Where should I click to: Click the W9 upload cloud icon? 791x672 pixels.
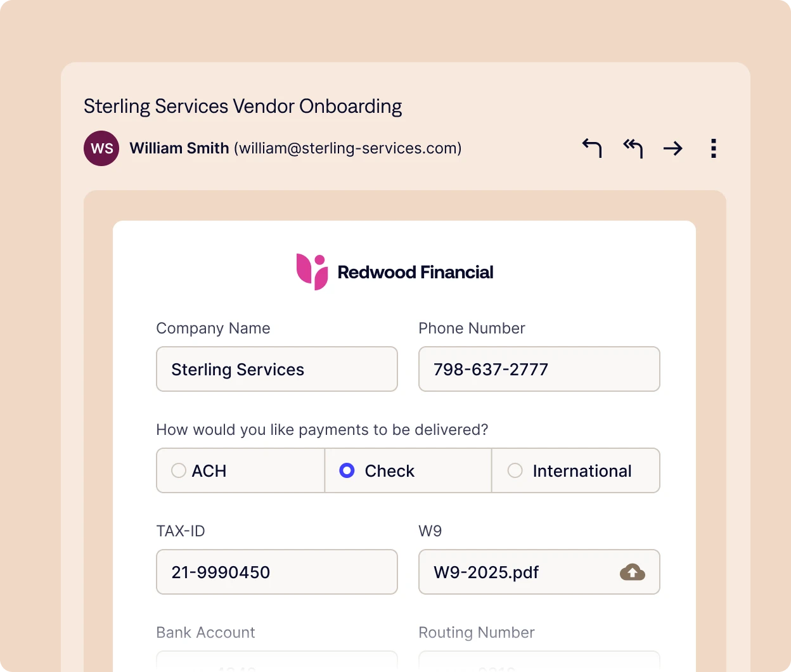click(x=632, y=572)
